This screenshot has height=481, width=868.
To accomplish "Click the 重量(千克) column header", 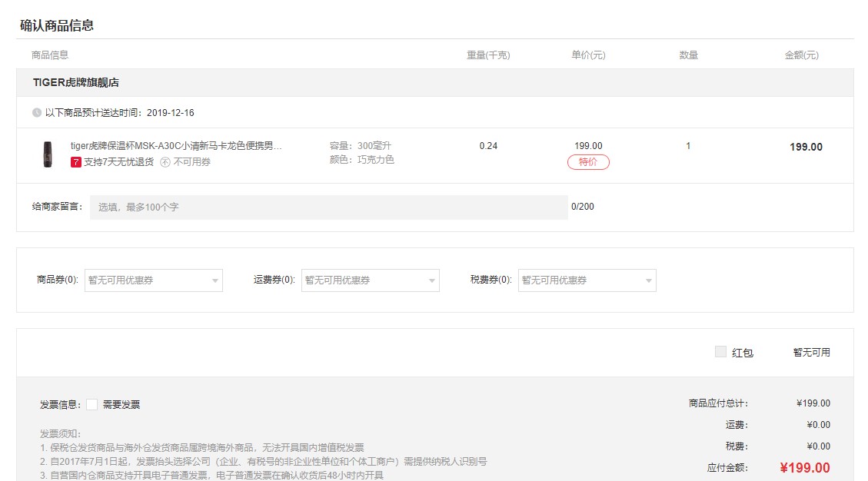I will click(x=488, y=55).
